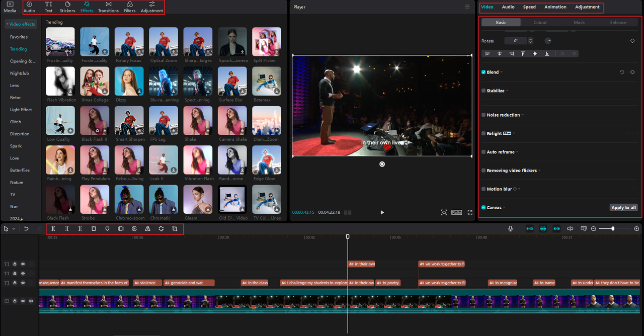Expand the Canvas section arrow
Screen dimensions: 644x336
point(504,208)
